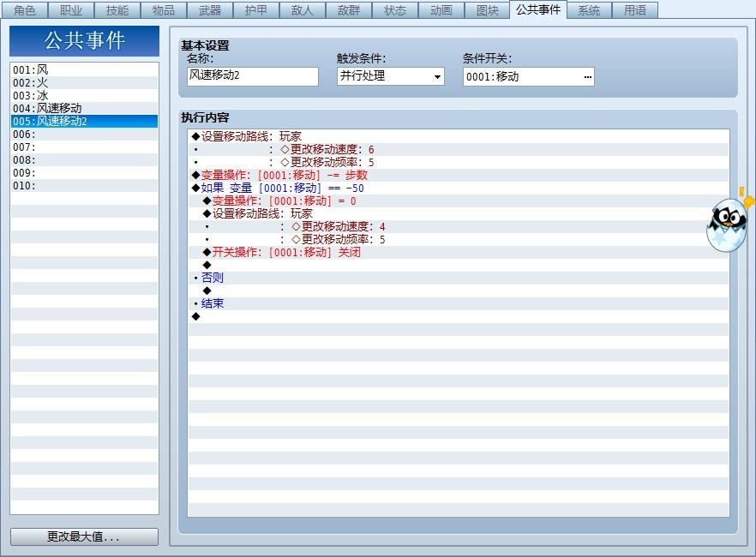Select empty common event slot 009:

click(84, 172)
